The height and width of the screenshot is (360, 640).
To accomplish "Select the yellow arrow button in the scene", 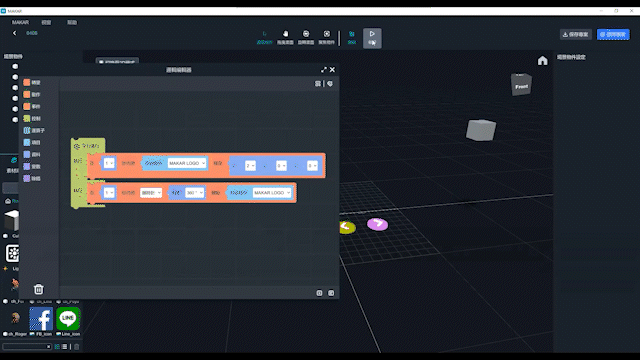I will (x=347, y=227).
